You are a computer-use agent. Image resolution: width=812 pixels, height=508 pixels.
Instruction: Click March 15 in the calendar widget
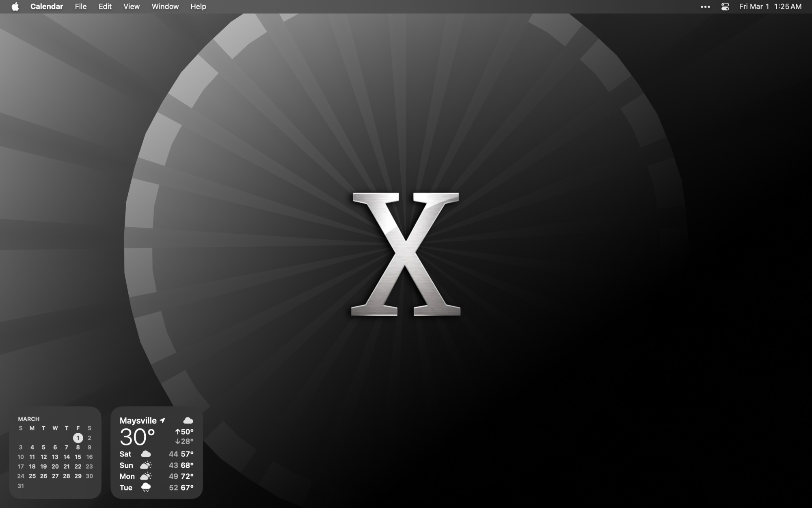[78, 457]
